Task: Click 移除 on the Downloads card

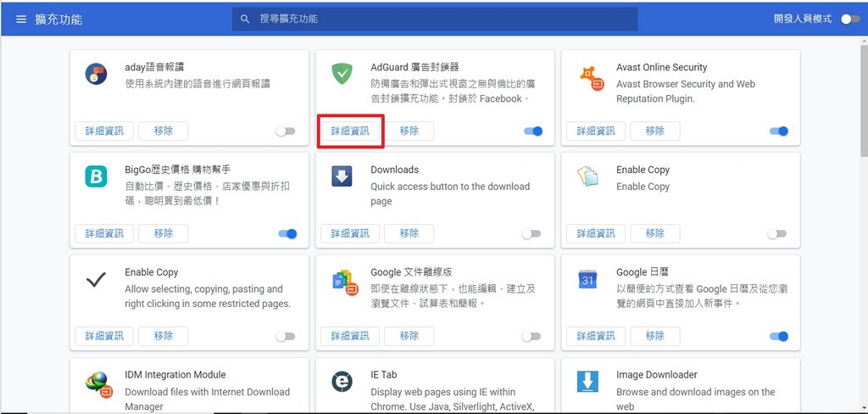Action: pos(409,234)
